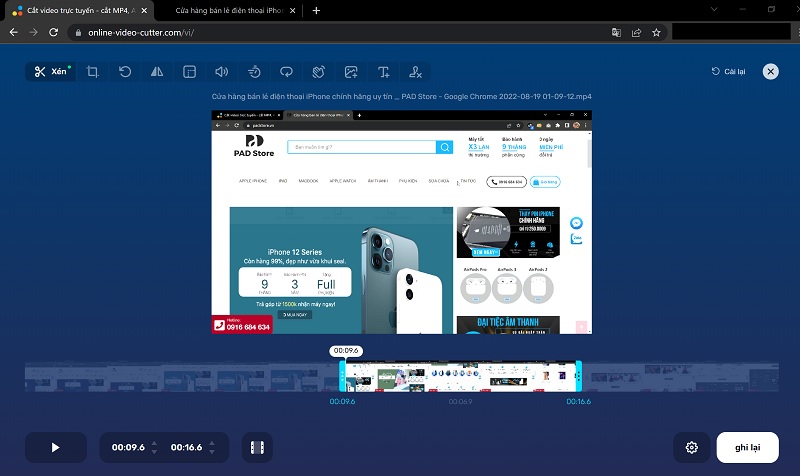Click the remove logo tool icon
This screenshot has height=476, width=800.
point(416,72)
